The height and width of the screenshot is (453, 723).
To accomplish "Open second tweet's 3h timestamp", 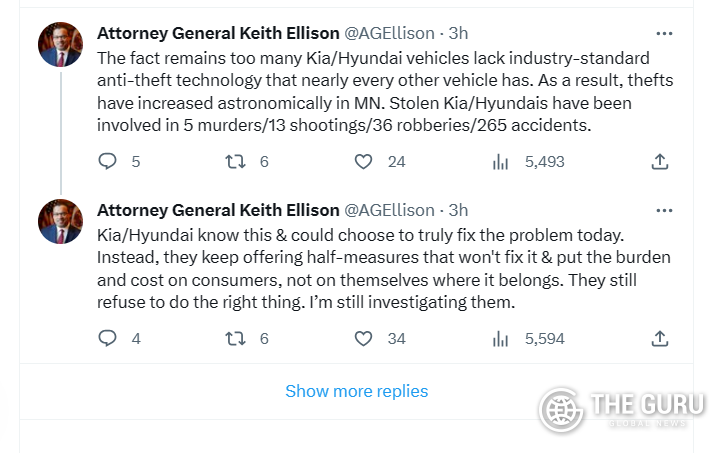I will pos(458,210).
